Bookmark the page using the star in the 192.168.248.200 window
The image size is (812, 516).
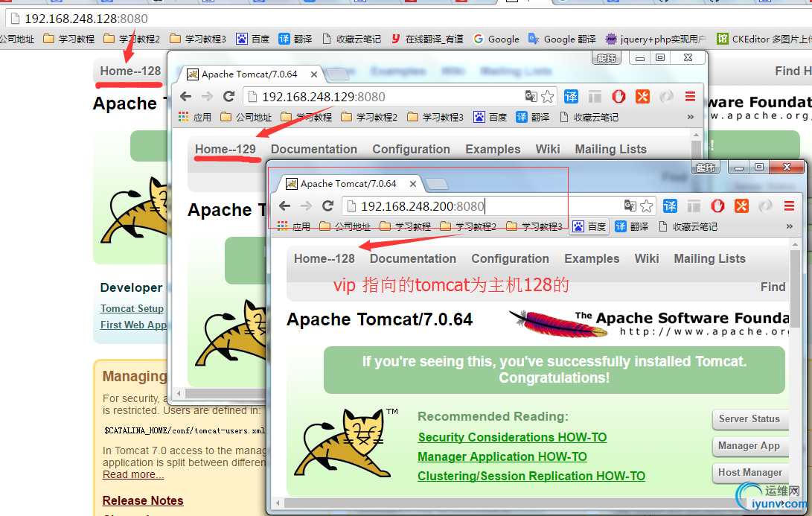(x=646, y=206)
